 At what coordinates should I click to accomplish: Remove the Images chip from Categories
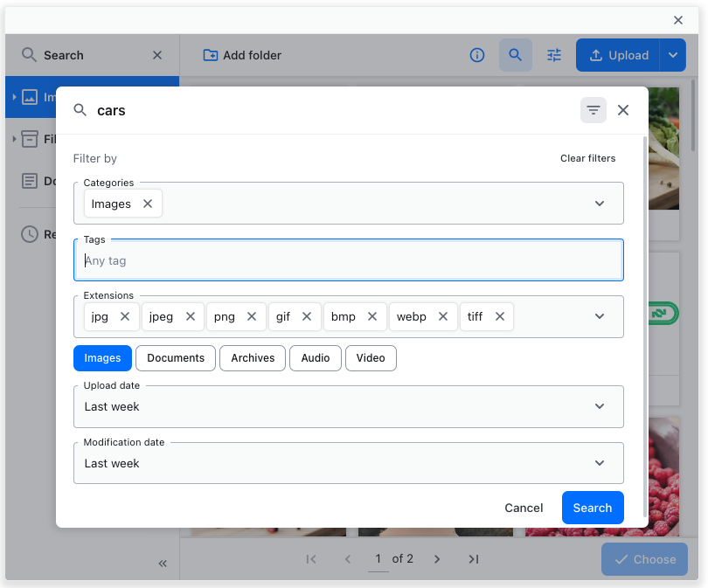click(145, 203)
